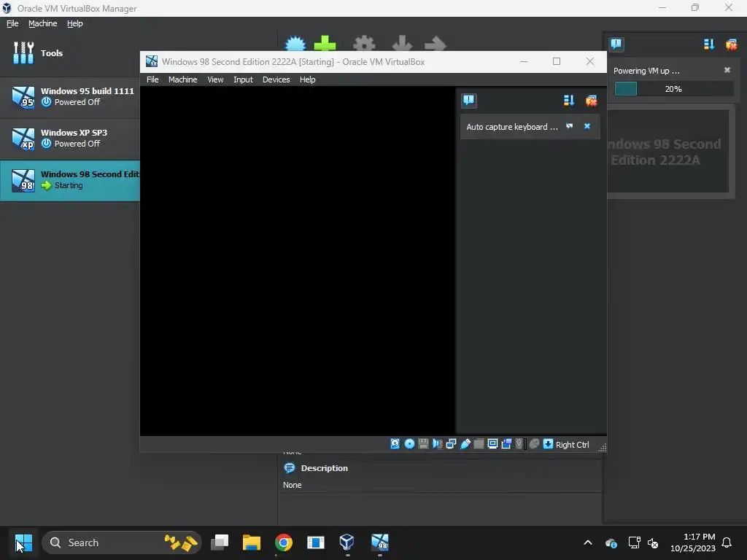Select the Windows 95 build 1111 machine
This screenshot has width=747, height=560.
coord(70,97)
